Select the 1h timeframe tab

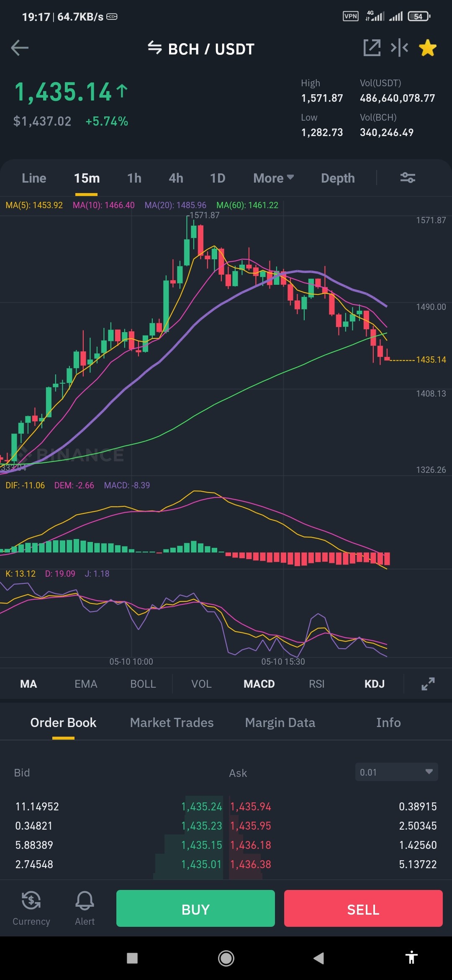point(134,178)
